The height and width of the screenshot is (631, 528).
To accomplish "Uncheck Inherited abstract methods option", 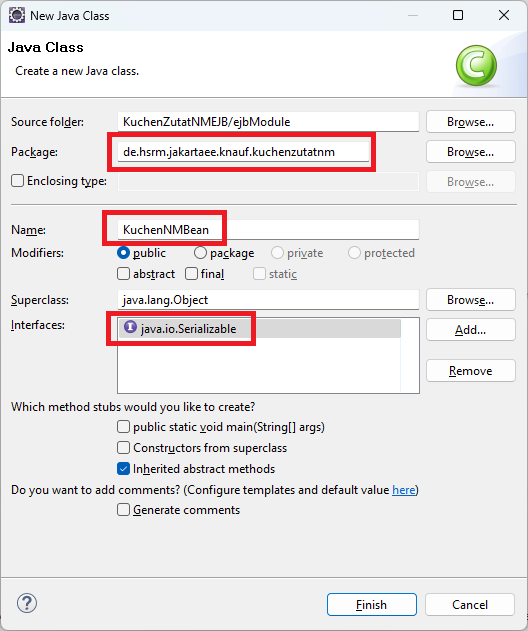I will coord(123,468).
